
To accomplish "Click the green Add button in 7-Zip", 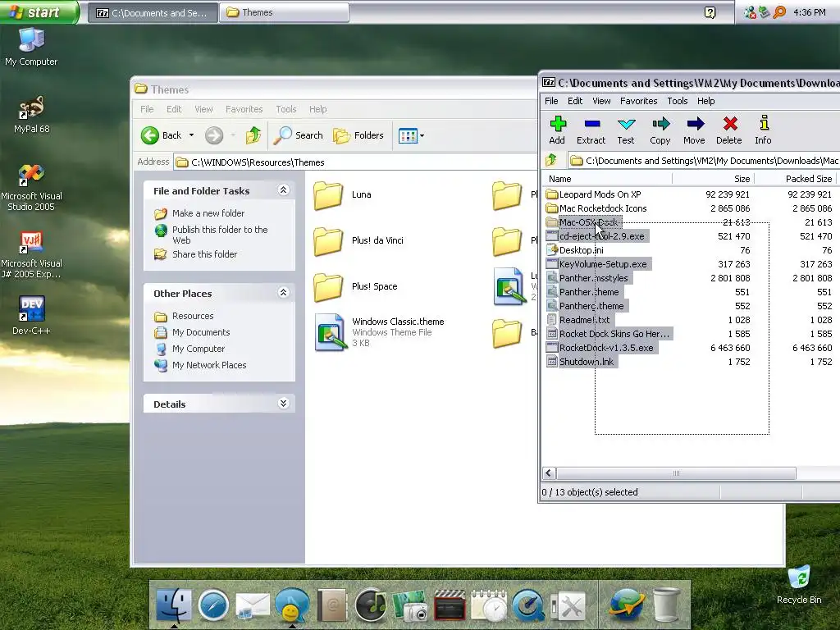I will click(557, 130).
